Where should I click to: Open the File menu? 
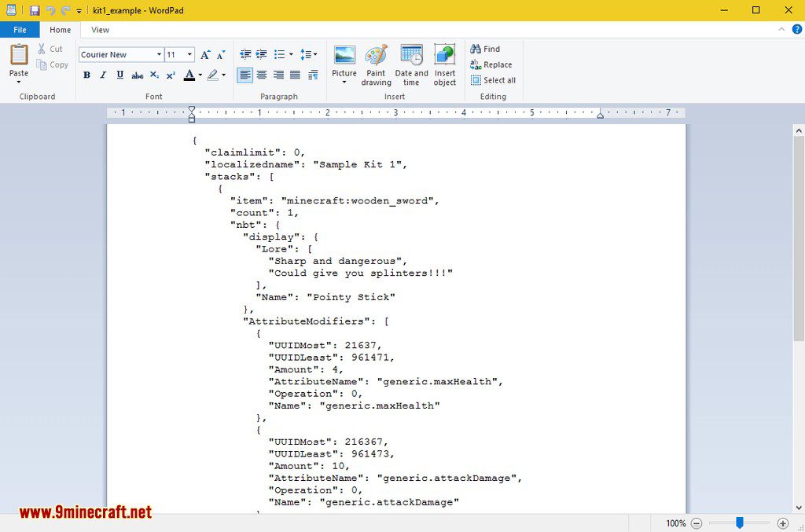[20, 30]
